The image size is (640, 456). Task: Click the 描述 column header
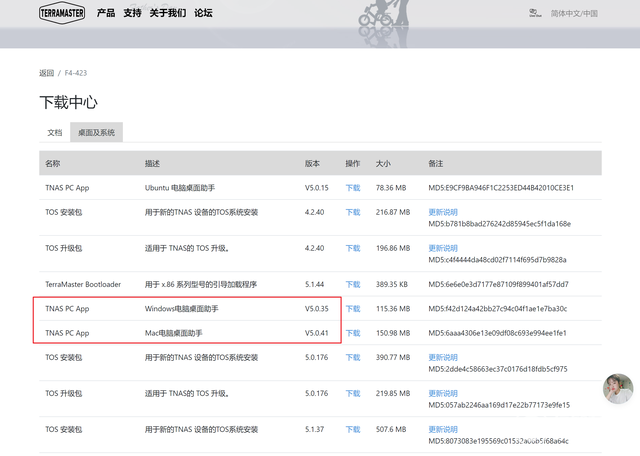[152, 163]
